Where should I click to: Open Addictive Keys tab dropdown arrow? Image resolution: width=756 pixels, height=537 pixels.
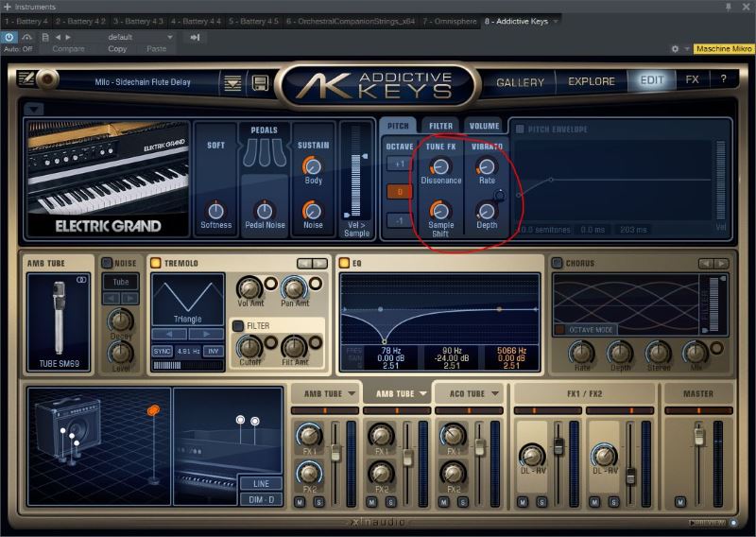[556, 21]
